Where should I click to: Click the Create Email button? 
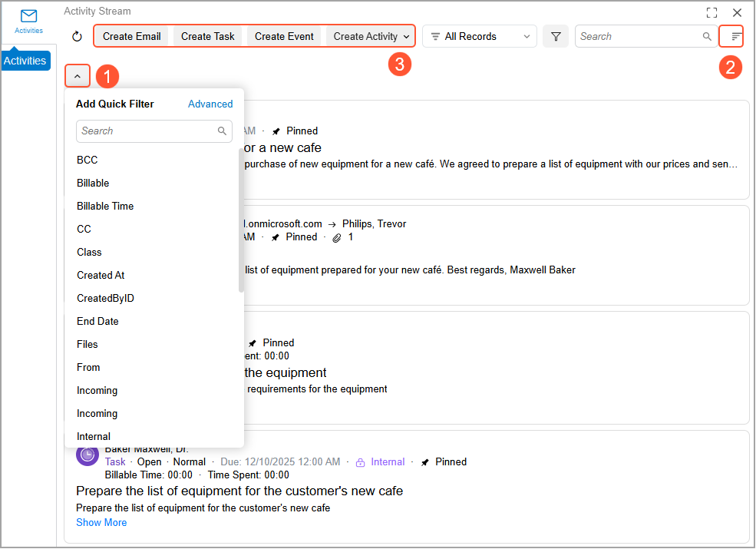[x=131, y=37]
